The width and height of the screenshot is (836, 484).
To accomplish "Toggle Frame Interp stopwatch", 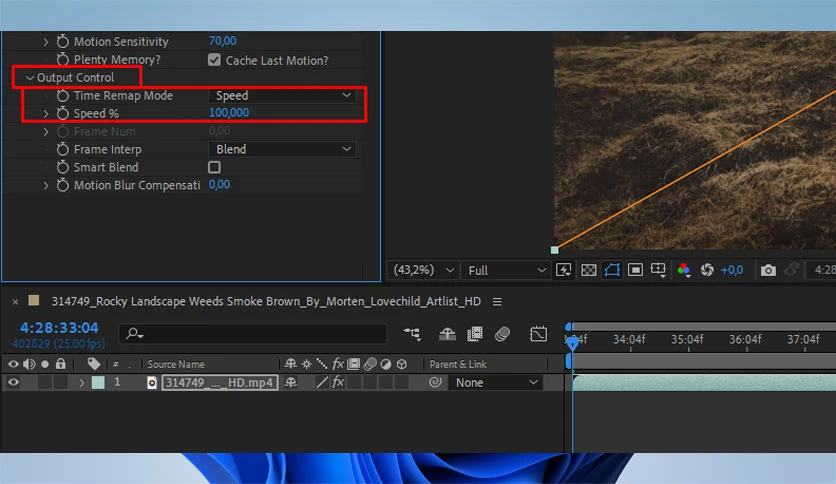I will (x=62, y=149).
